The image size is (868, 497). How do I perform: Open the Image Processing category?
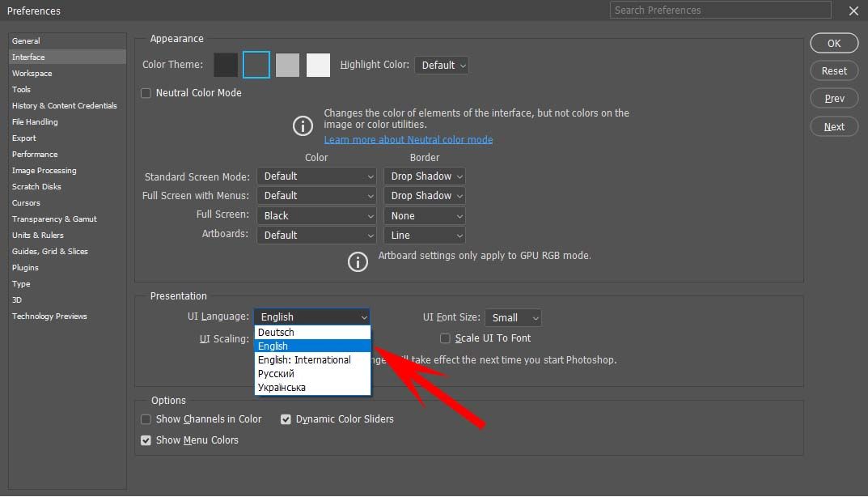pos(67,171)
